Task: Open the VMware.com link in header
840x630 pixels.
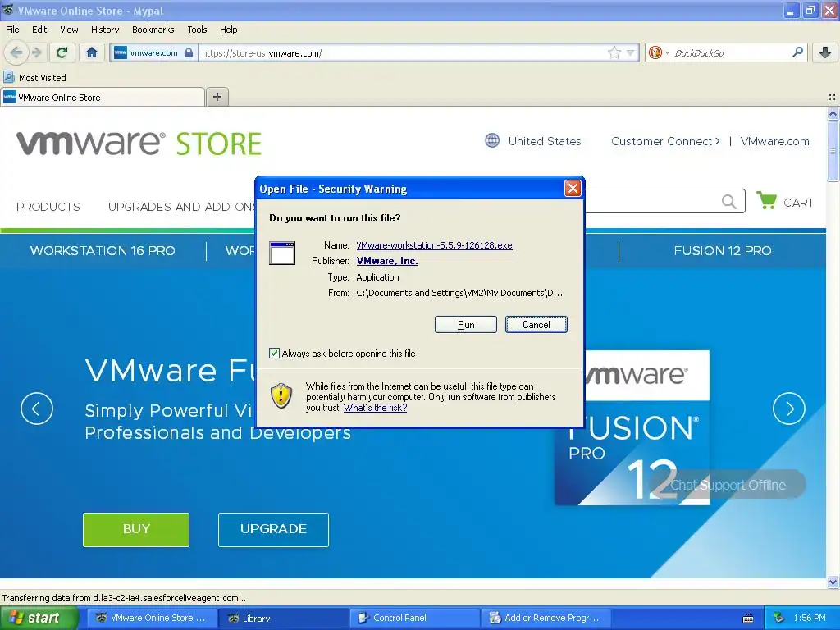Action: coord(774,141)
